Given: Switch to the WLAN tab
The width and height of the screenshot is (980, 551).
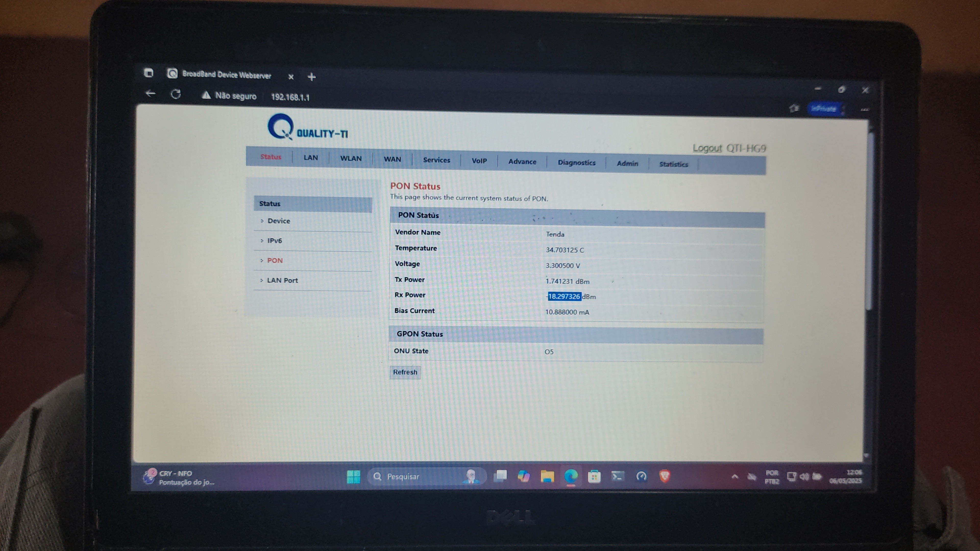Looking at the screenshot, I should pos(351,159).
